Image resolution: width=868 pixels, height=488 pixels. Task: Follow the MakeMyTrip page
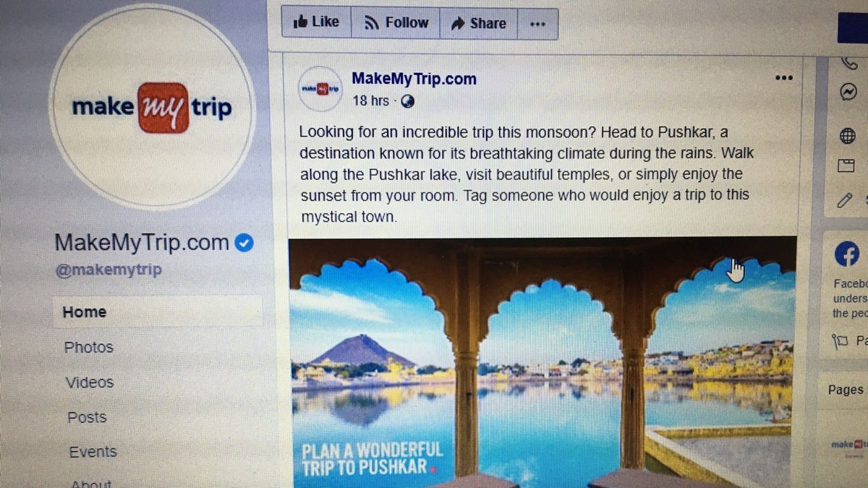(x=396, y=23)
